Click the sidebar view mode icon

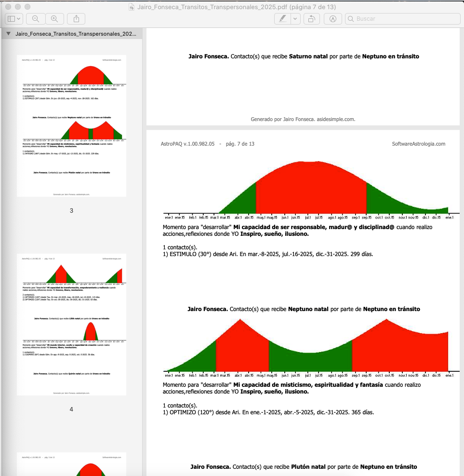11,19
